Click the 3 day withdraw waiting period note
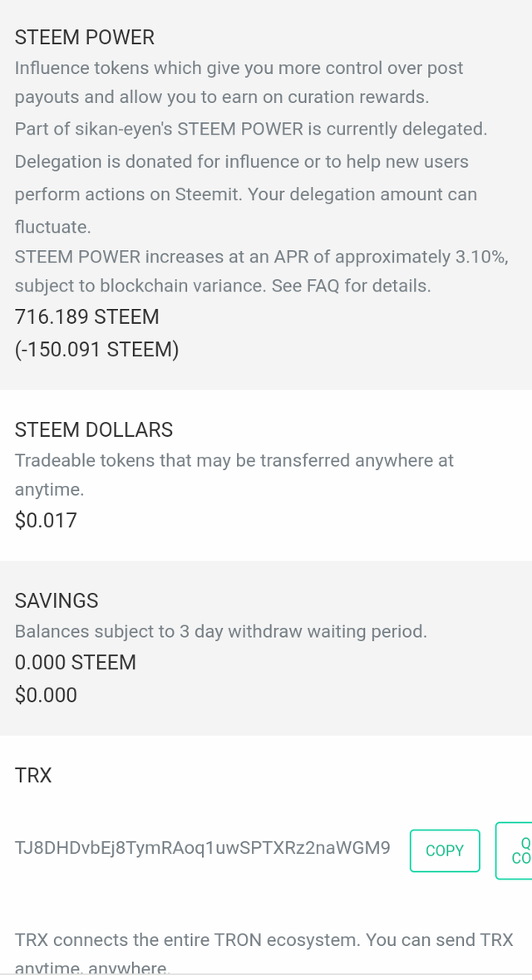Screen dimensions: 532x980 221,631
